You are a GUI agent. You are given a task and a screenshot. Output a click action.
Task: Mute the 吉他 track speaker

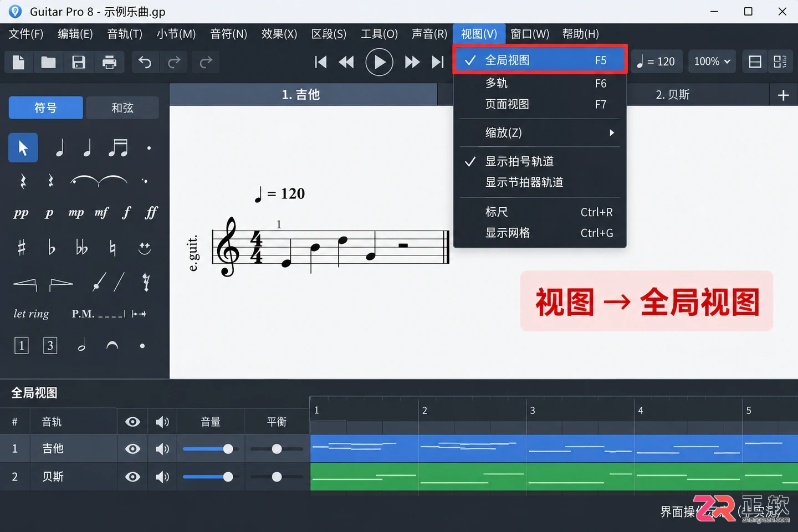click(162, 449)
